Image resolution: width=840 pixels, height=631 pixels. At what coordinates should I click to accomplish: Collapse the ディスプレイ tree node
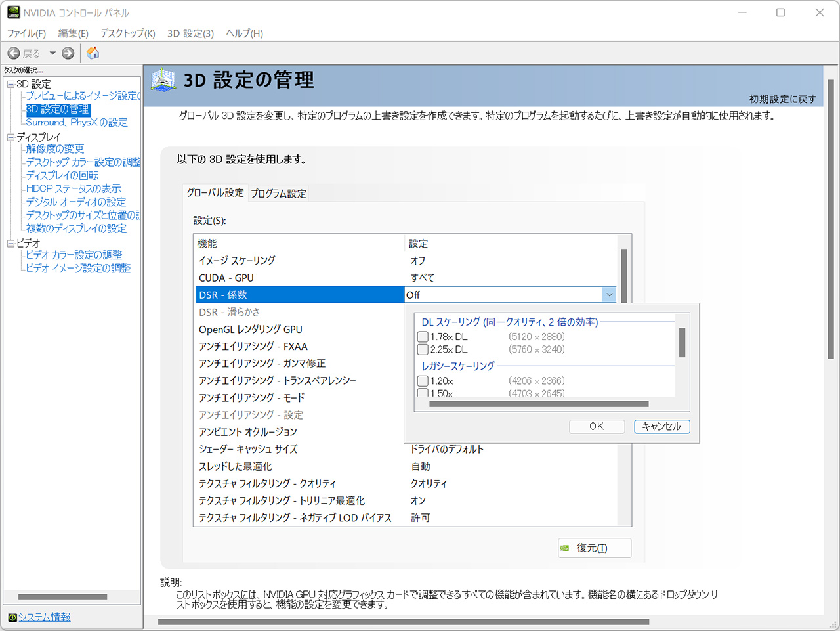(x=10, y=137)
